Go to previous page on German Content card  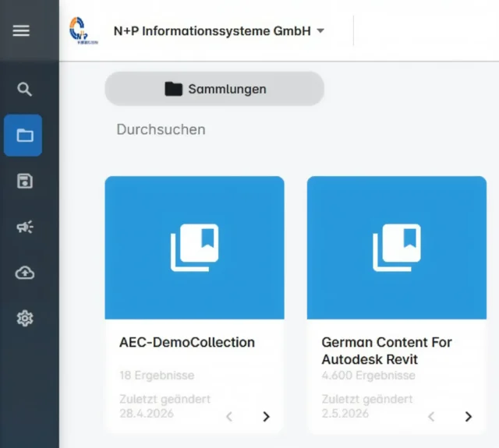[x=431, y=416]
